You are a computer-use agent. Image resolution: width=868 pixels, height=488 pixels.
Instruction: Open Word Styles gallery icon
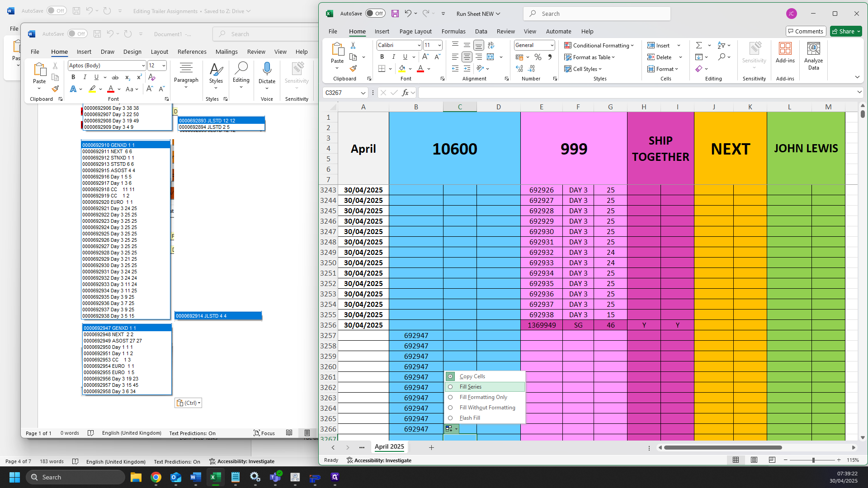[216, 75]
